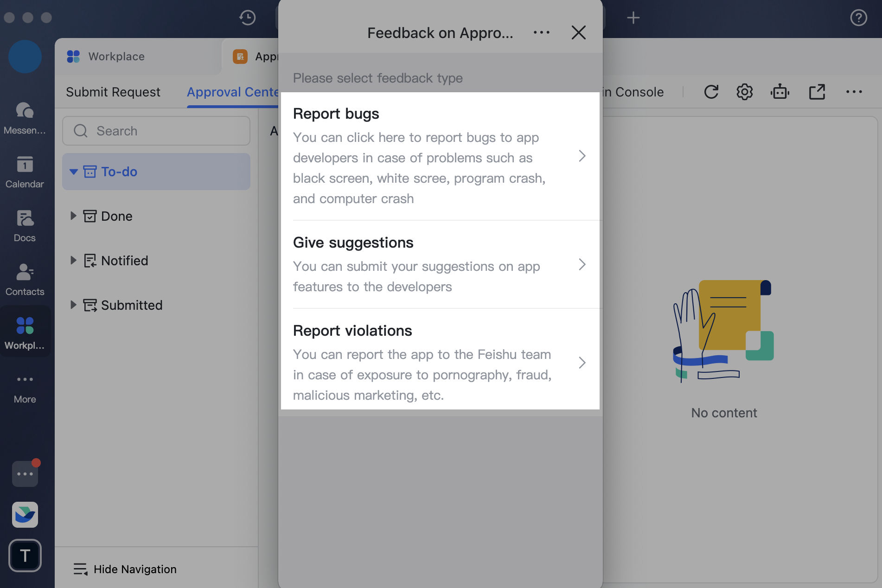The height and width of the screenshot is (588, 882).
Task: Refresh the Approval Center view
Action: (711, 92)
